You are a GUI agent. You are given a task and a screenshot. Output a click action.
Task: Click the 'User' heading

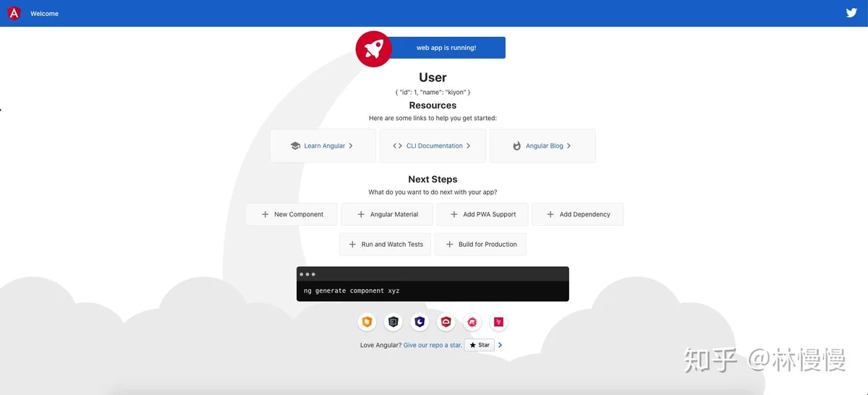(433, 77)
